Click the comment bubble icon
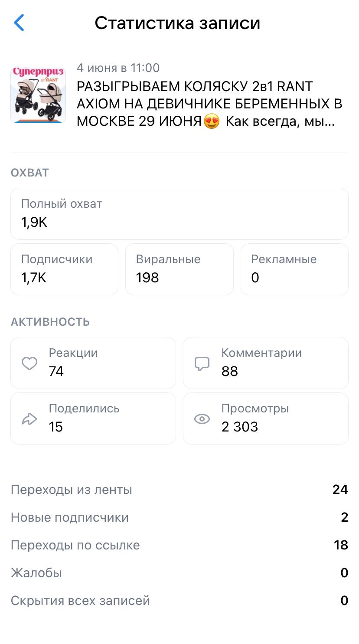The image size is (359, 644). [202, 363]
